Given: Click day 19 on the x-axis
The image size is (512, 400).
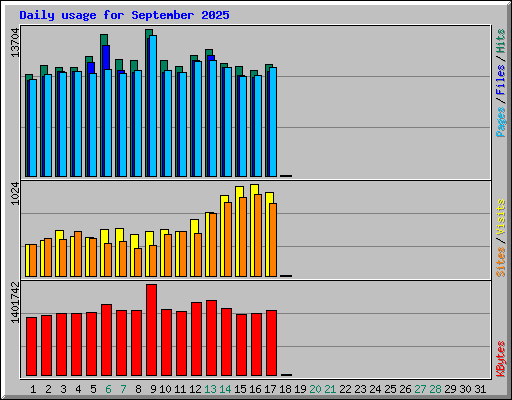Looking at the screenshot, I should (300, 389).
